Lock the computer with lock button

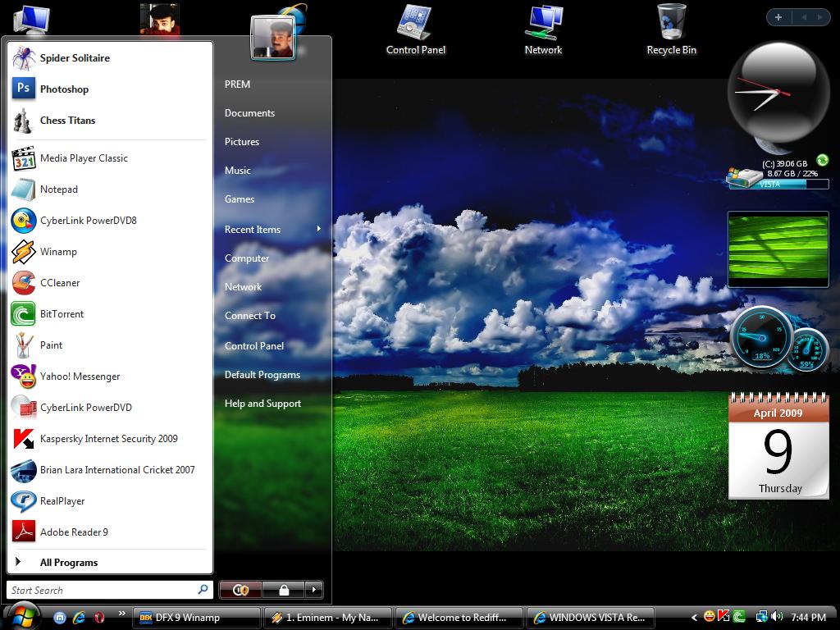click(x=283, y=590)
